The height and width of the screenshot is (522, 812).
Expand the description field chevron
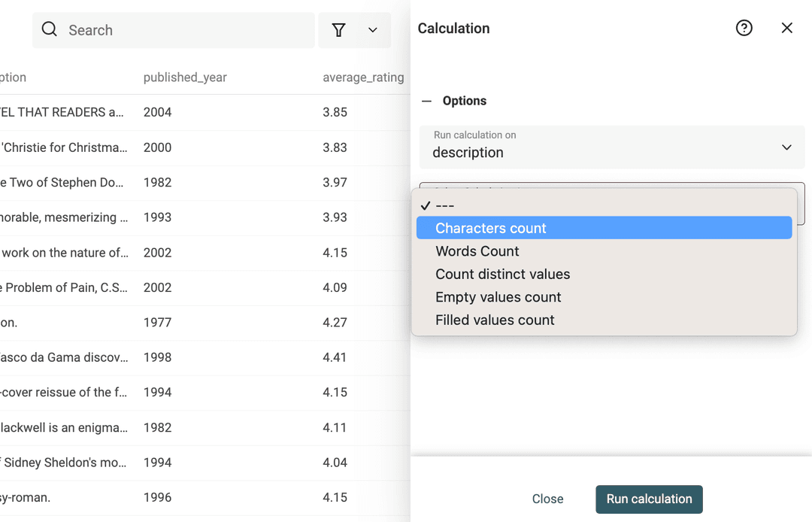786,147
